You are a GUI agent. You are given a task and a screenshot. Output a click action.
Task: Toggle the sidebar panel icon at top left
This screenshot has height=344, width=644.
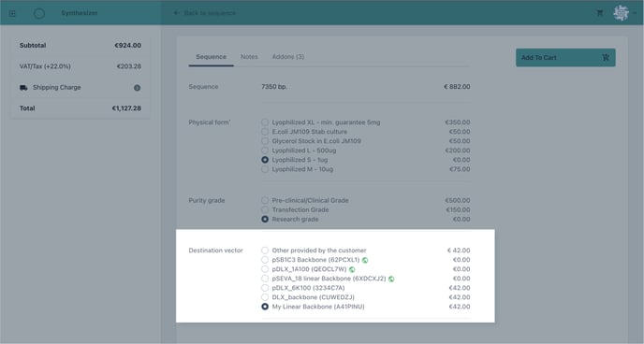[12, 13]
